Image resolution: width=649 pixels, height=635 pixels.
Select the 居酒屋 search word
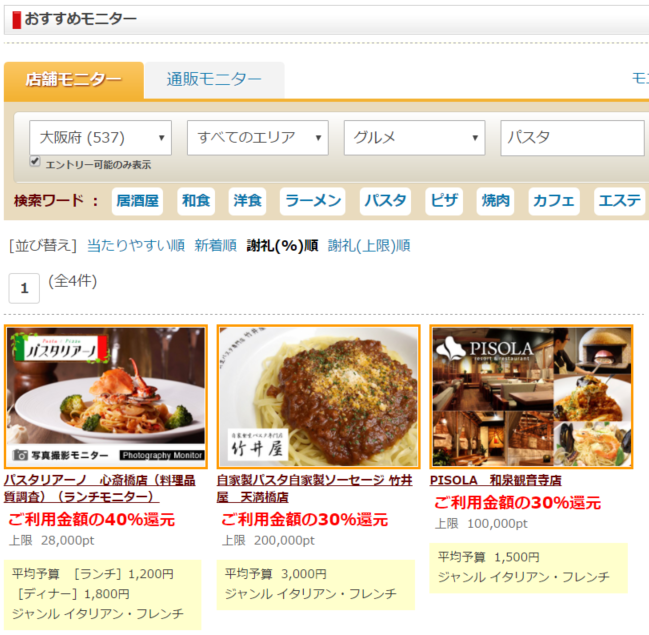tap(137, 201)
